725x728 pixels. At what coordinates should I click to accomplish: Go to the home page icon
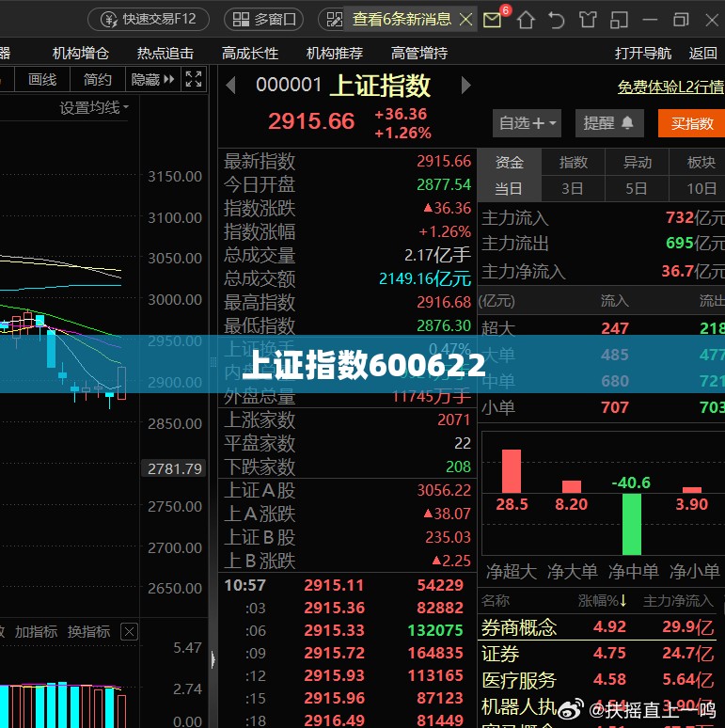526,20
